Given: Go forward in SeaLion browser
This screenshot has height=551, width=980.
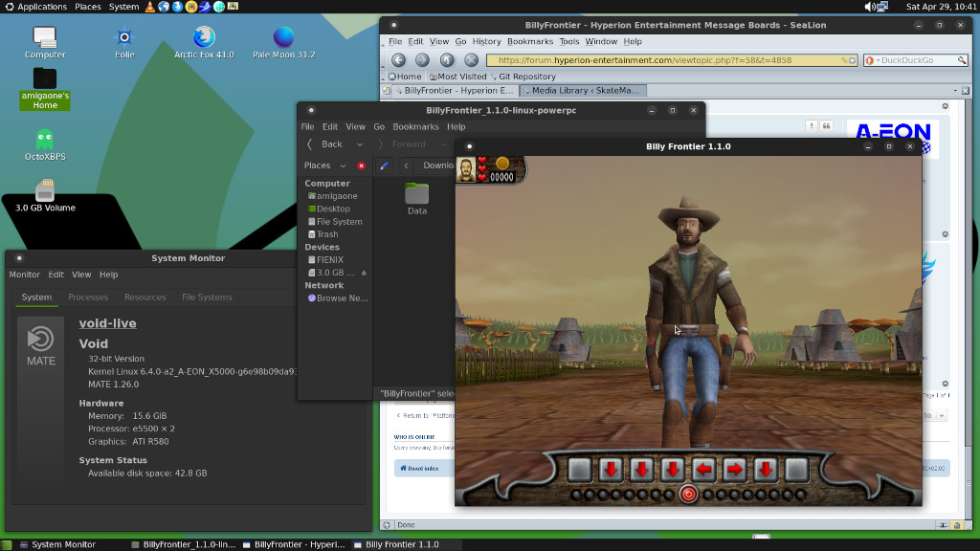Looking at the screenshot, I should click(x=422, y=60).
